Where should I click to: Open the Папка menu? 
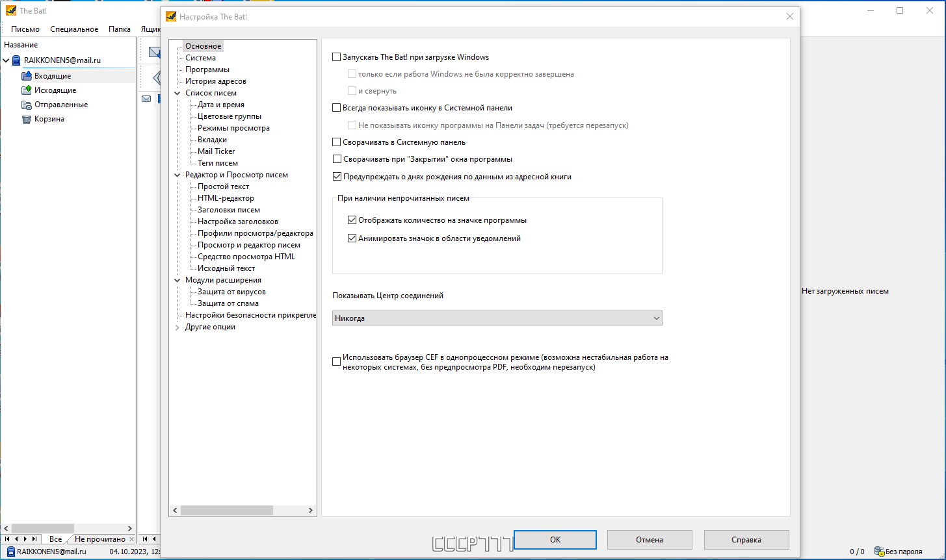(x=120, y=29)
